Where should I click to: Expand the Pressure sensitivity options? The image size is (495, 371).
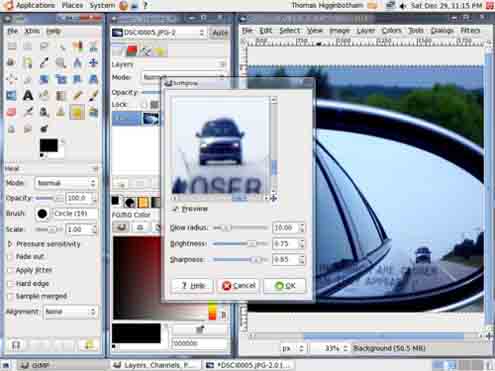click(x=10, y=244)
